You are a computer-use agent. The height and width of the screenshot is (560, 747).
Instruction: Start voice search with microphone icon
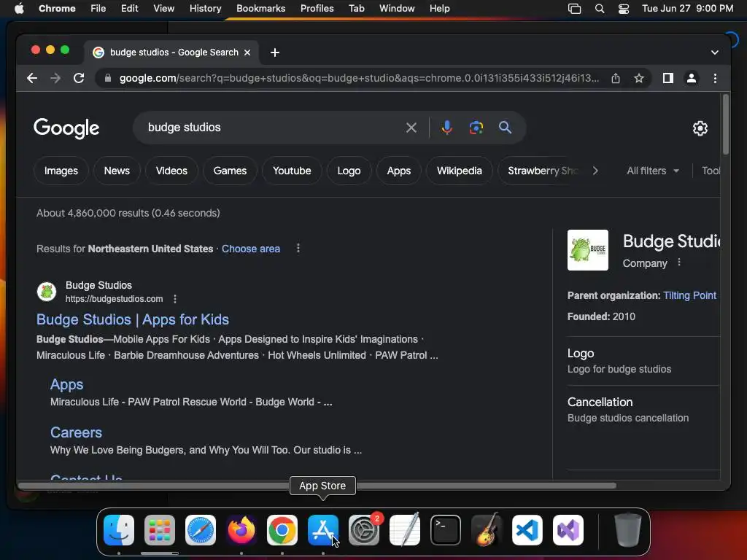click(x=447, y=128)
